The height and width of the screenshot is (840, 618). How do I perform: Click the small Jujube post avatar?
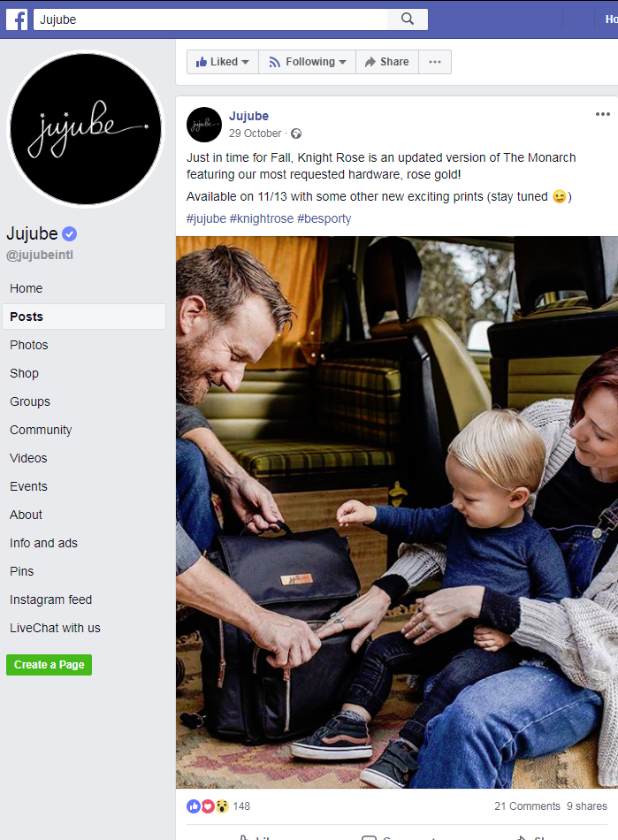(x=204, y=125)
